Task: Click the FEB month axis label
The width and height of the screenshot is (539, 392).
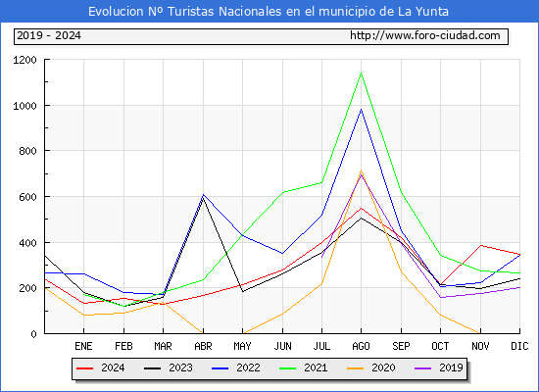Action: tap(123, 346)
